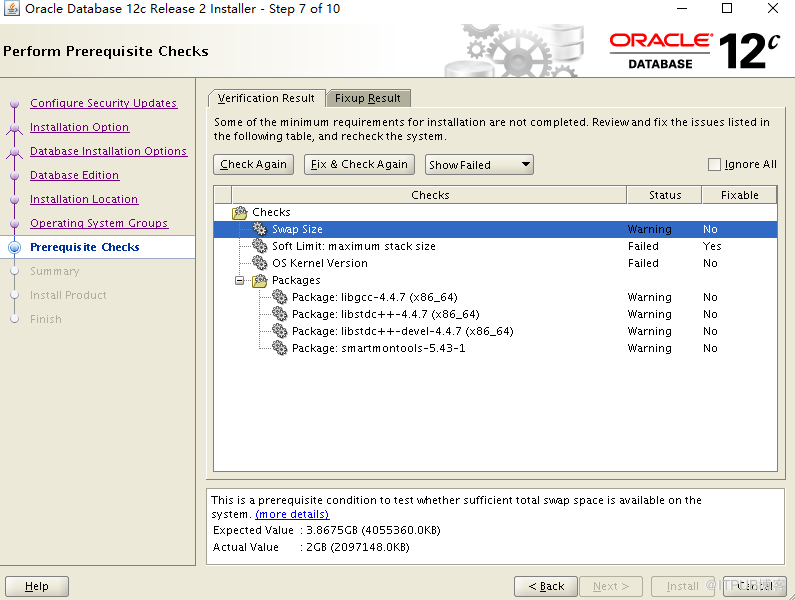Click the Checks root folder icon

coord(240,213)
